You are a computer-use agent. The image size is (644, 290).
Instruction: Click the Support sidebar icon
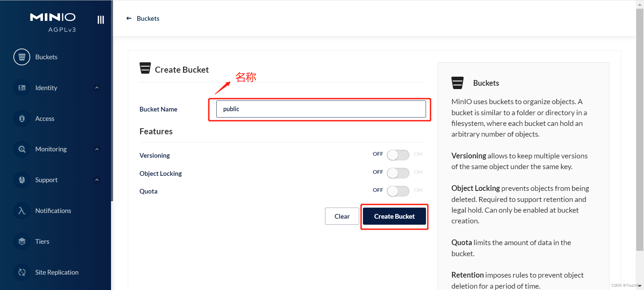[x=22, y=180]
